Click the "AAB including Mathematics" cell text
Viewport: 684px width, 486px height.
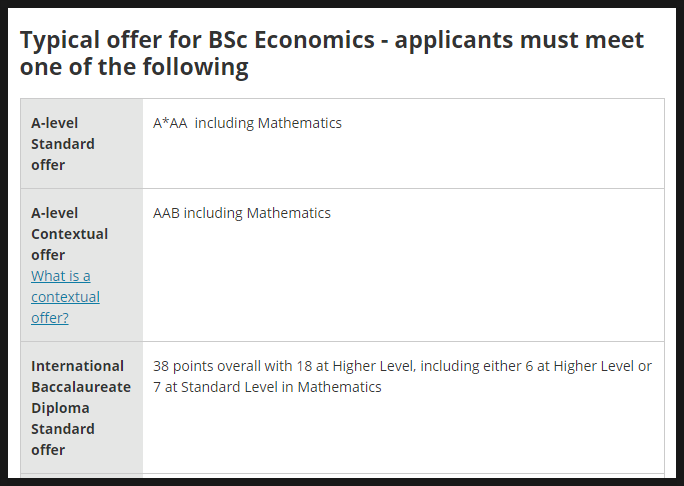click(x=241, y=213)
